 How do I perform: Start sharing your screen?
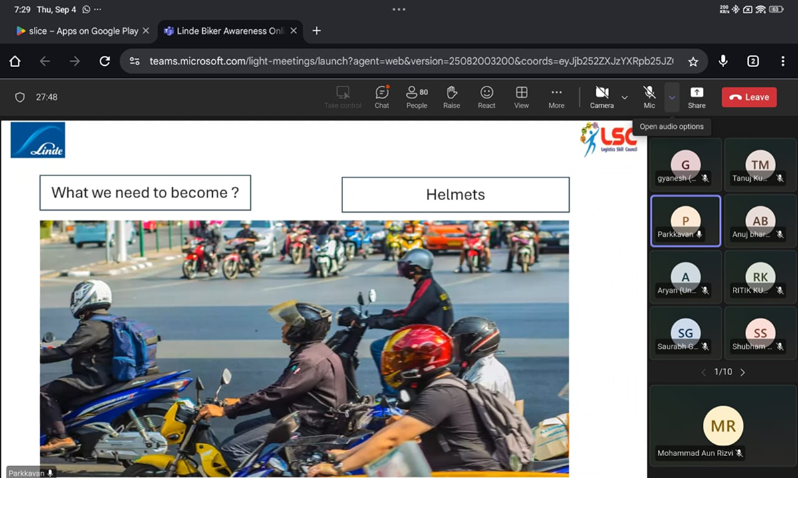(696, 97)
